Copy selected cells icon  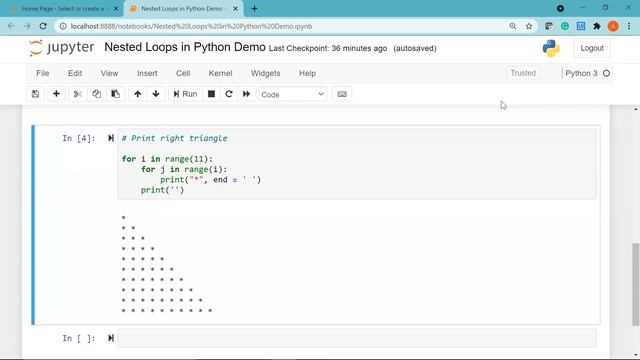click(96, 94)
